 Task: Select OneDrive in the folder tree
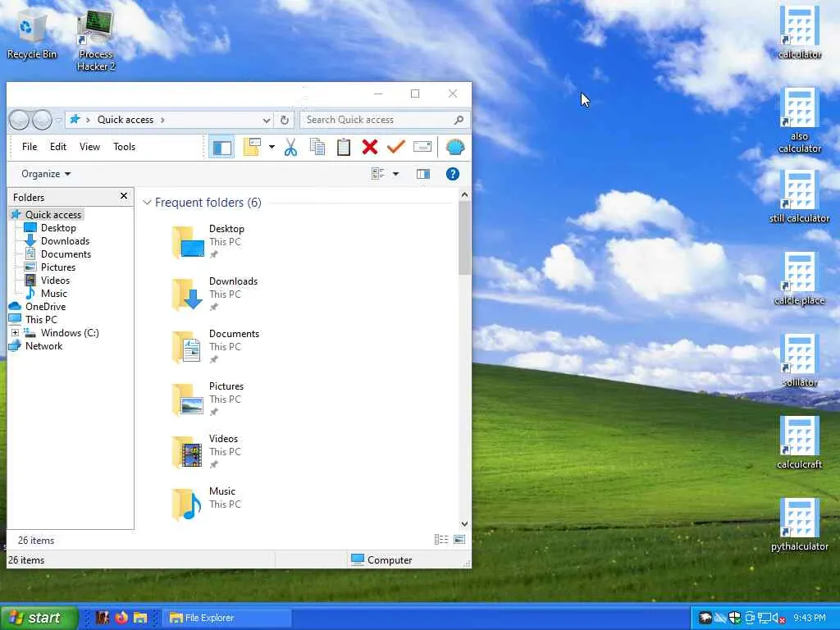tap(46, 307)
